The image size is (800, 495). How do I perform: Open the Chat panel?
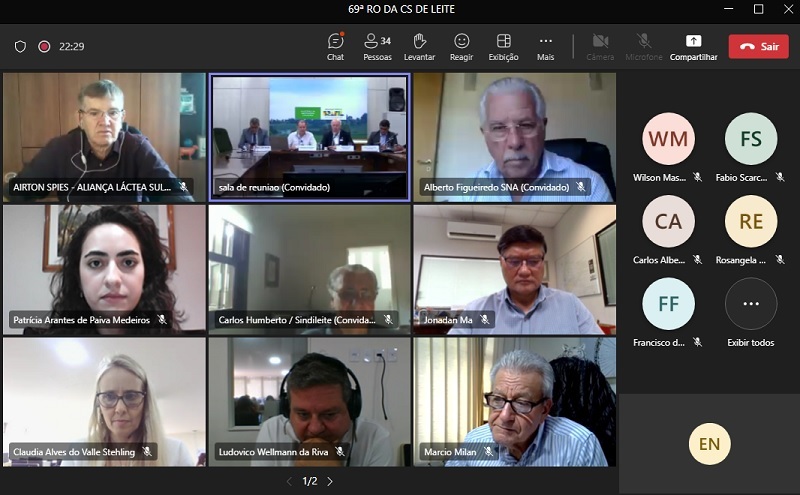[x=336, y=46]
